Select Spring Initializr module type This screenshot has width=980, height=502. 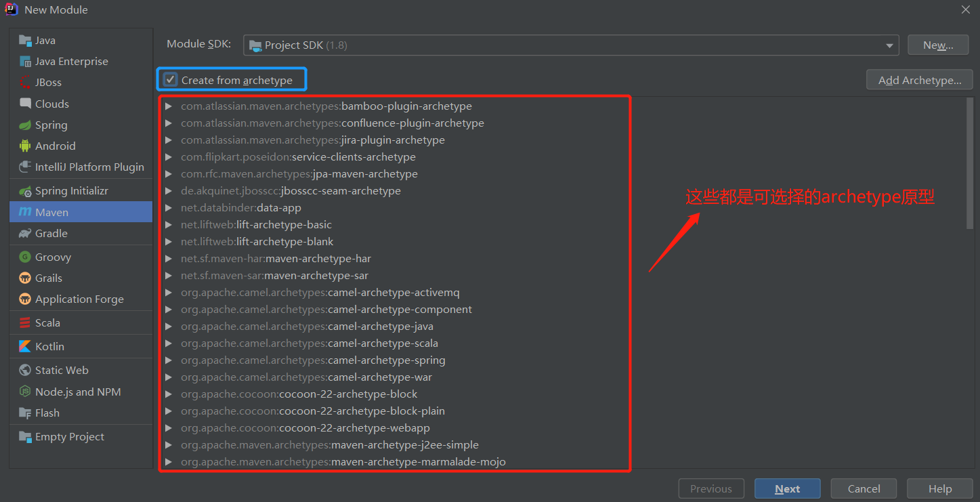tap(81, 191)
